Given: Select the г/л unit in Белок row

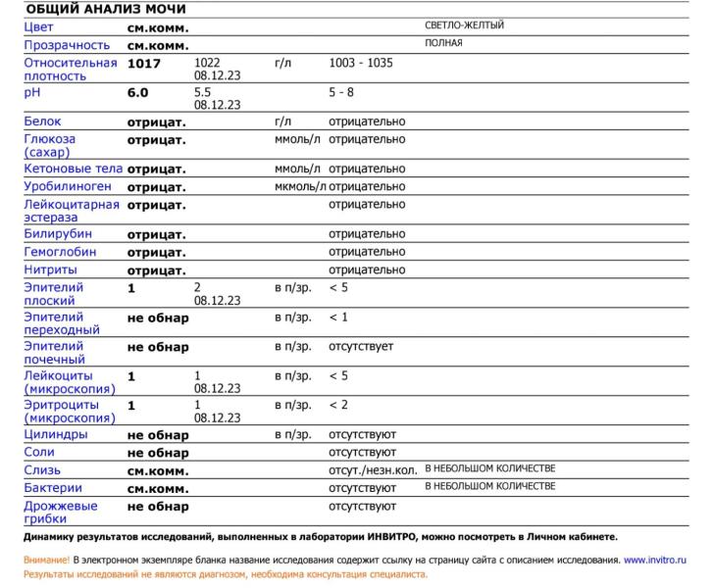Looking at the screenshot, I should click(x=282, y=122).
